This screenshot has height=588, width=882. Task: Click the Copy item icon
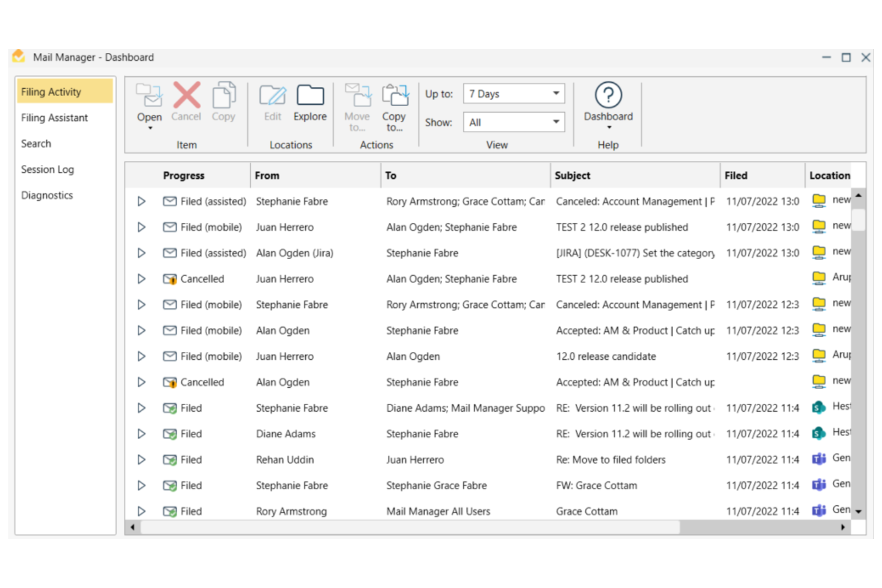coord(223,95)
